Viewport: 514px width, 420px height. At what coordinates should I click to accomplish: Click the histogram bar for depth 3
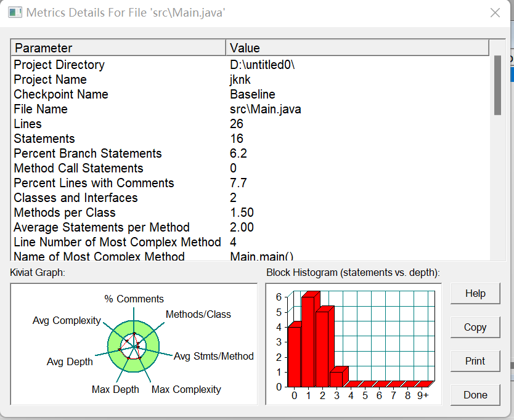click(337, 379)
